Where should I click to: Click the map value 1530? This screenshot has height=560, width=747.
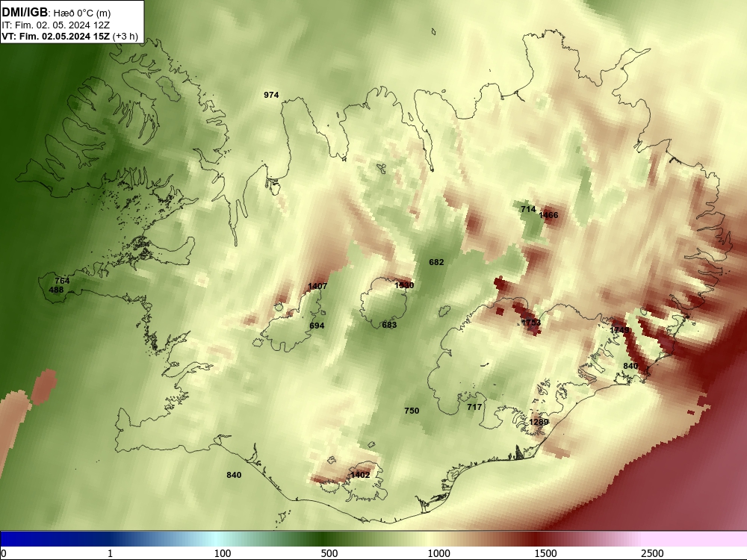tap(404, 285)
